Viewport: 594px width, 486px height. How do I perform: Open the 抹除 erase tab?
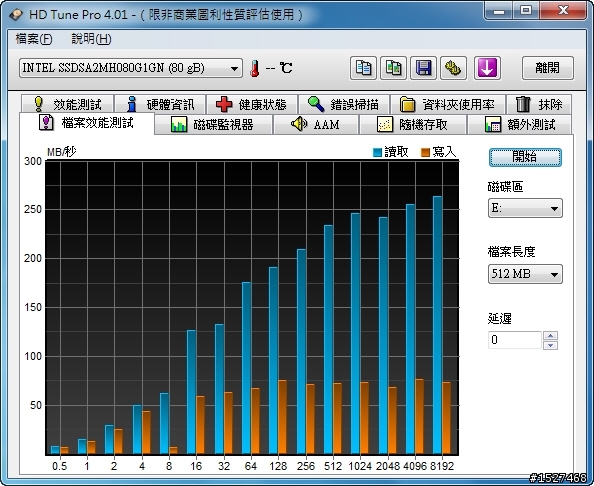[539, 104]
